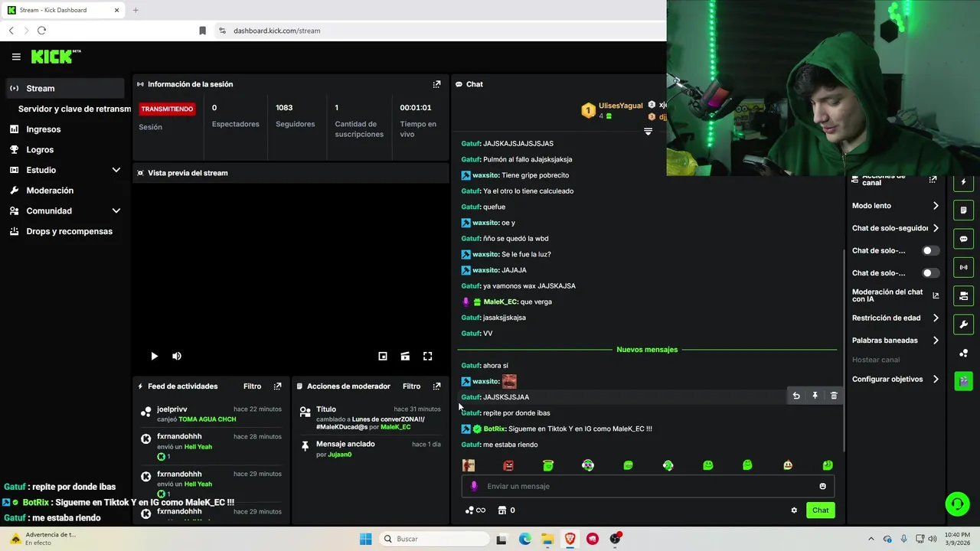Pin the JAJSKSJSJAA chat message
This screenshot has height=551, width=980.
[815, 396]
